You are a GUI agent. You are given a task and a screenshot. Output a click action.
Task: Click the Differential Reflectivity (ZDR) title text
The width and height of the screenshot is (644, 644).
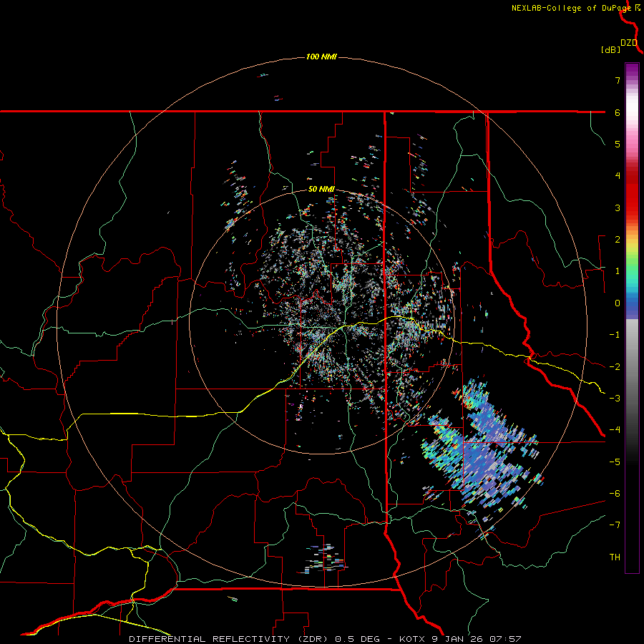229,639
